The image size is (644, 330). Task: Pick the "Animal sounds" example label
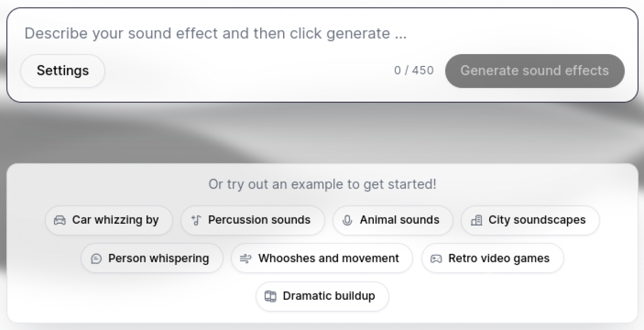coord(399,220)
